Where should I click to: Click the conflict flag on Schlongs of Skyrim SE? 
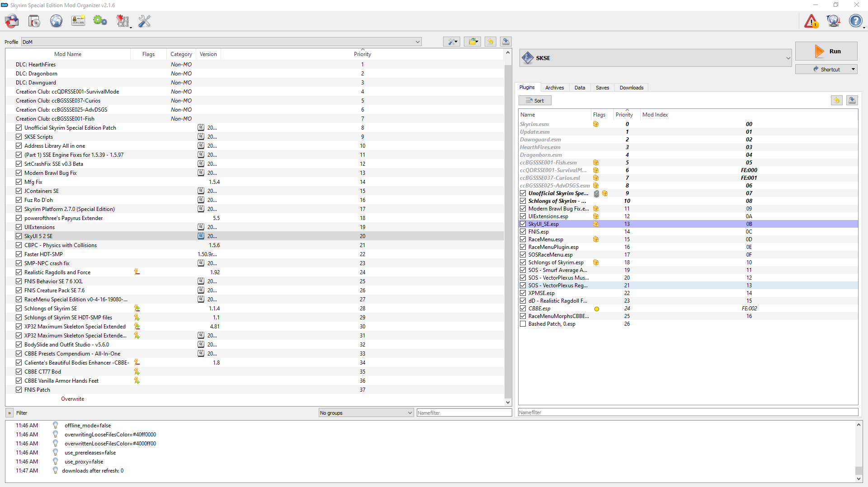137,308
